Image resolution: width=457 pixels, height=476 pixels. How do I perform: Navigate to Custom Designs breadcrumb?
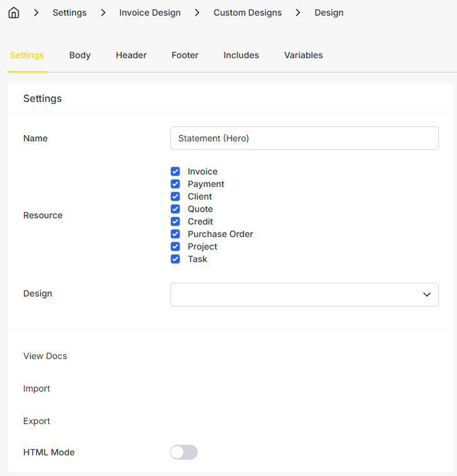click(247, 13)
